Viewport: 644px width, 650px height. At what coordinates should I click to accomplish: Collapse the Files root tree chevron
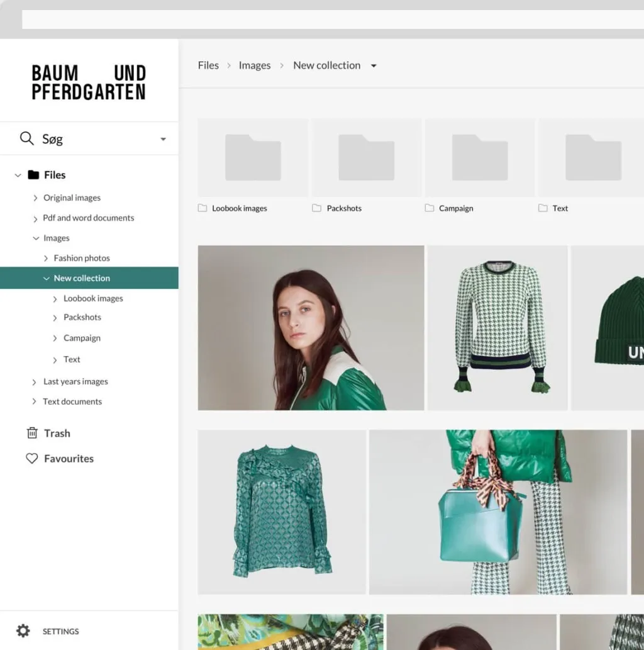click(x=18, y=176)
